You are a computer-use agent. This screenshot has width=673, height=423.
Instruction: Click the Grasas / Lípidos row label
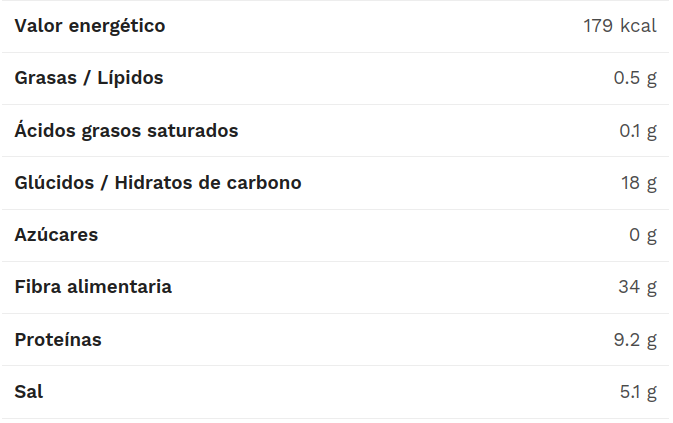click(89, 78)
